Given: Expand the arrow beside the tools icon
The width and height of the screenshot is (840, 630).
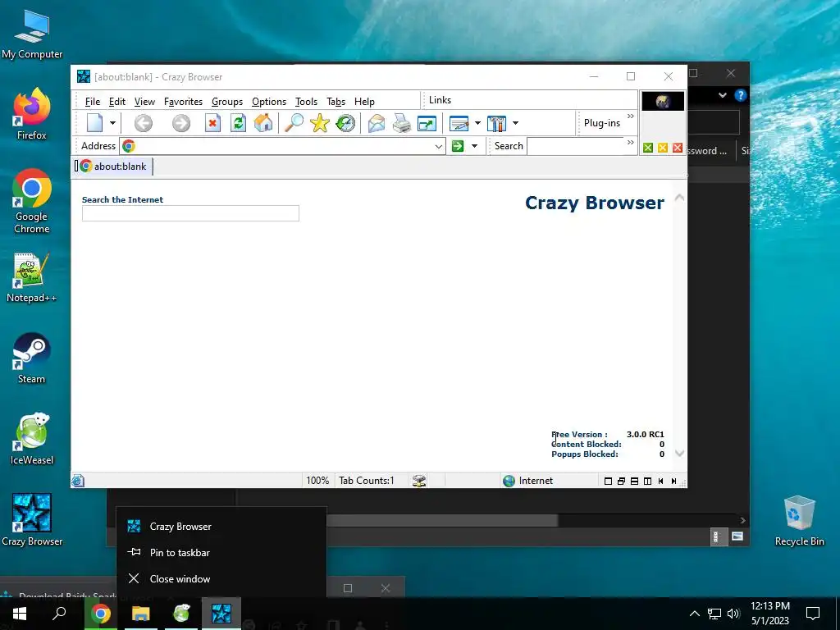Looking at the screenshot, I should [x=515, y=123].
